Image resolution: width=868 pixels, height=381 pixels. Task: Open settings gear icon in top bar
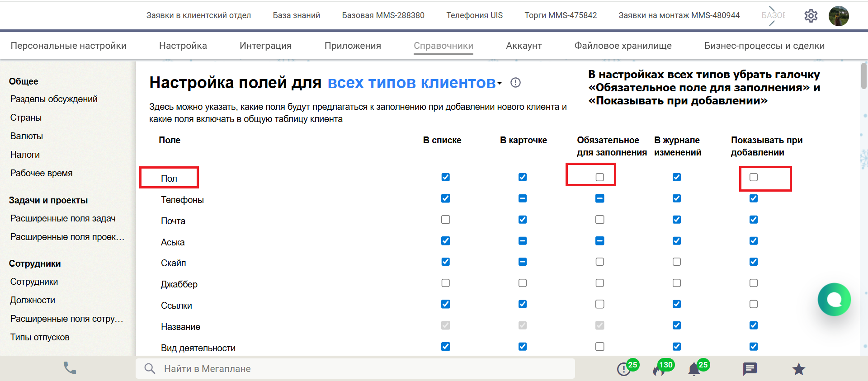click(x=811, y=16)
